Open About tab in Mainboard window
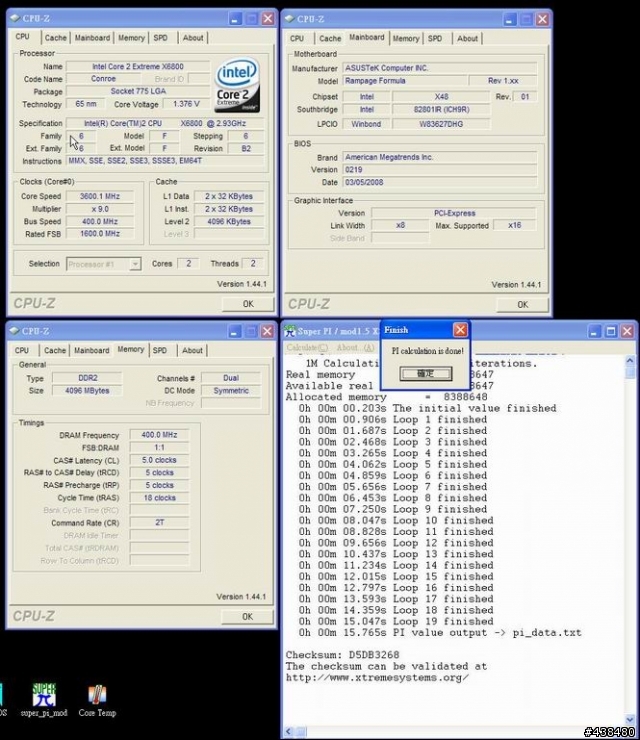The image size is (640, 740). (x=467, y=39)
